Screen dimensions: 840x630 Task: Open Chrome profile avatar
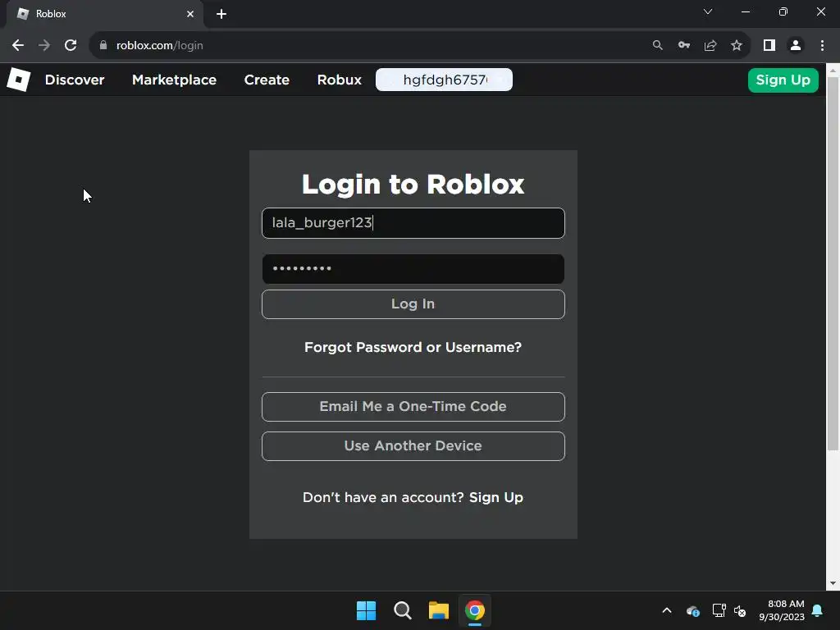(x=796, y=46)
